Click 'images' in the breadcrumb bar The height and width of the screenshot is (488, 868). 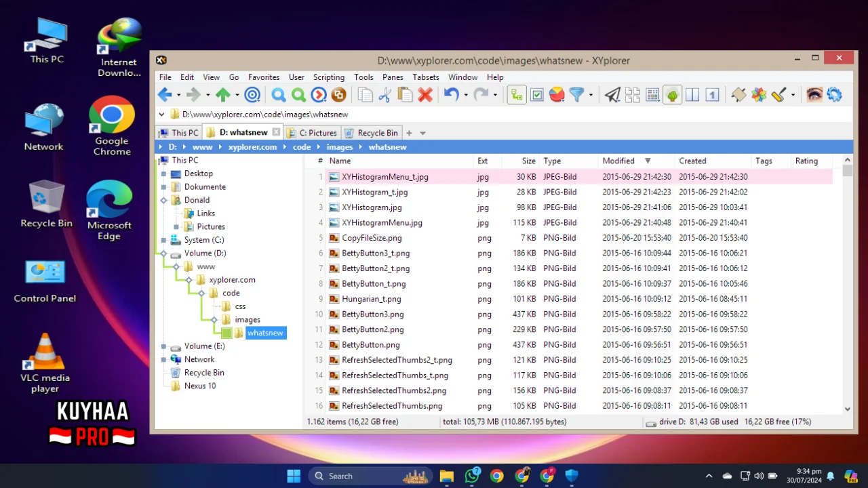click(340, 147)
